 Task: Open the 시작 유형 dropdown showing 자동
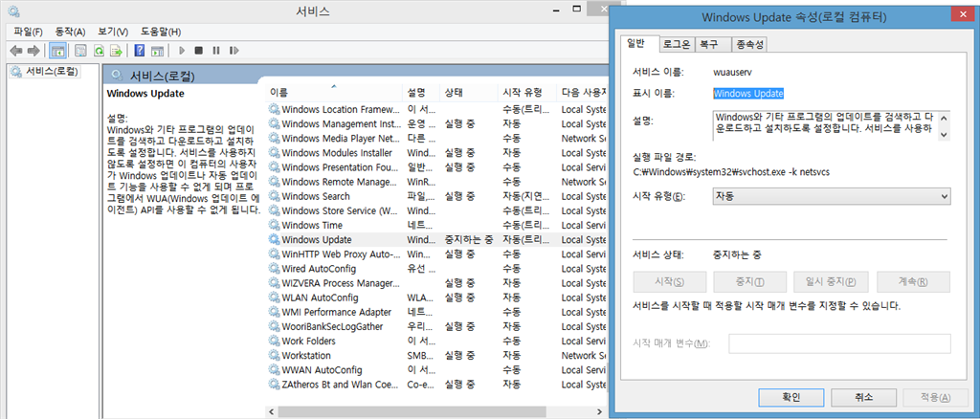pos(832,196)
